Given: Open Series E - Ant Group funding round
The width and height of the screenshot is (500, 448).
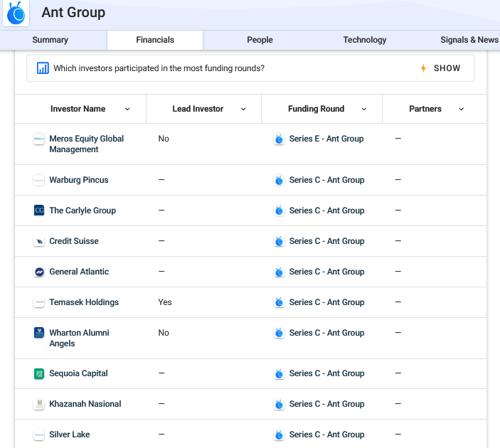Looking at the screenshot, I should pyautogui.click(x=326, y=139).
